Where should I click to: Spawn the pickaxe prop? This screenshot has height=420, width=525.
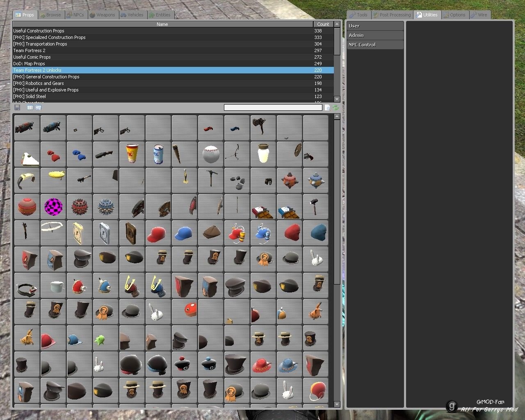tap(210, 180)
